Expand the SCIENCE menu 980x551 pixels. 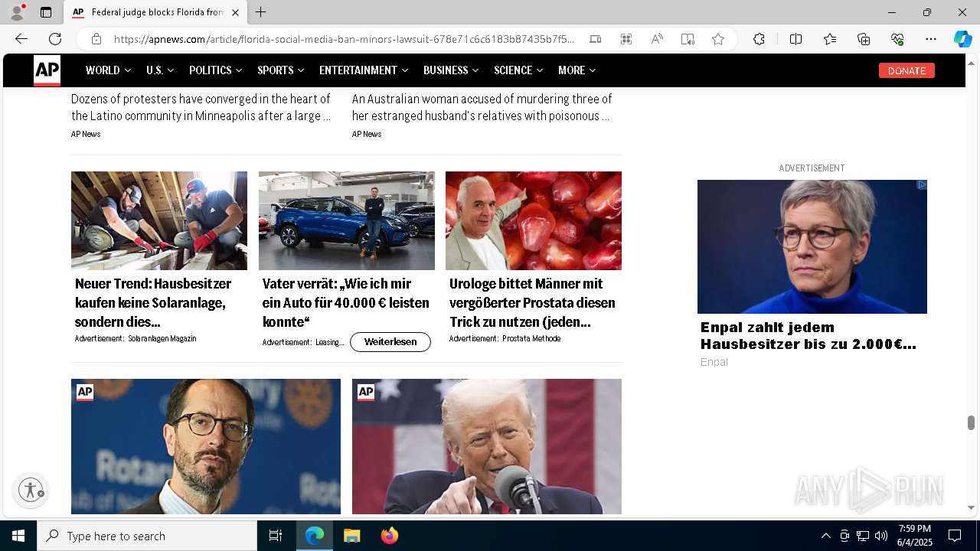pos(518,70)
